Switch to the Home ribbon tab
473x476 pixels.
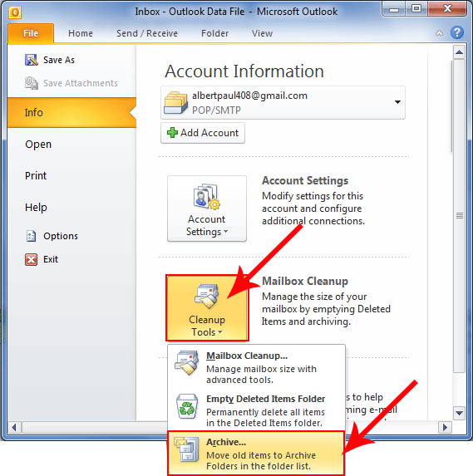click(81, 33)
